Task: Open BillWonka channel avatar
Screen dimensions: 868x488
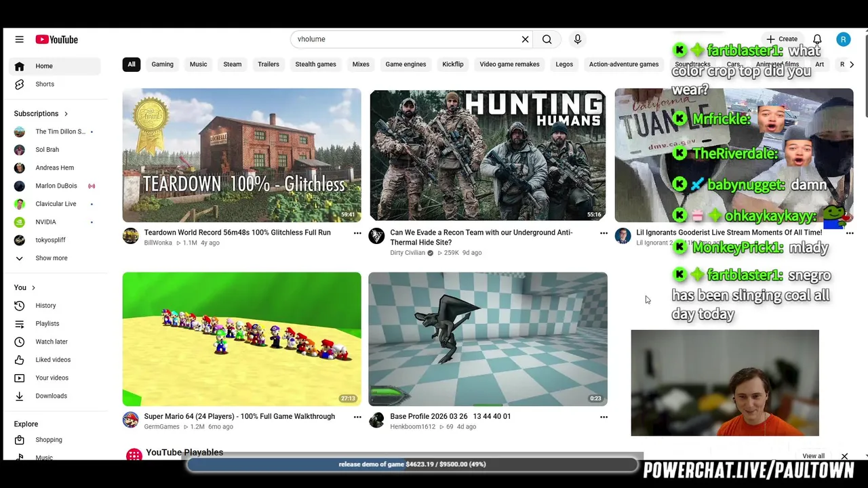Action: (131, 236)
